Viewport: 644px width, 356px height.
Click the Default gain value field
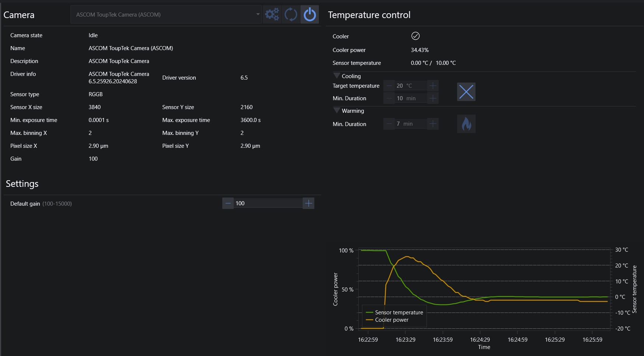coord(268,203)
